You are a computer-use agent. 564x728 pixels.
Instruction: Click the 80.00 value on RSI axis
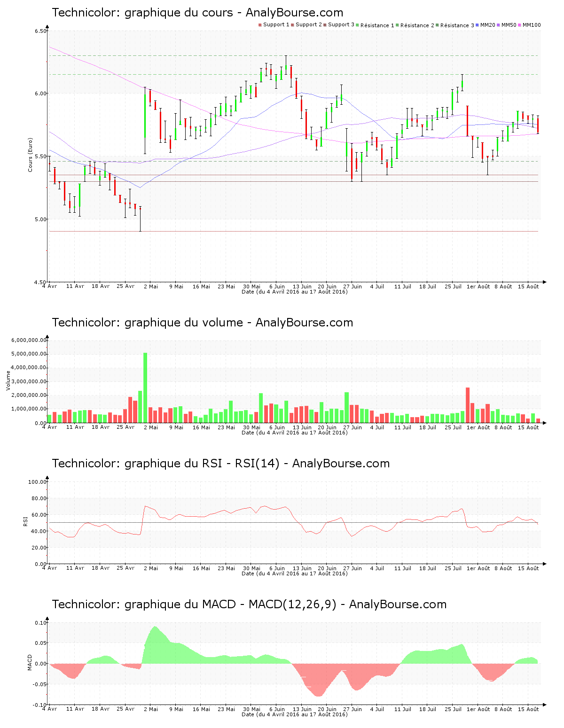39,498
